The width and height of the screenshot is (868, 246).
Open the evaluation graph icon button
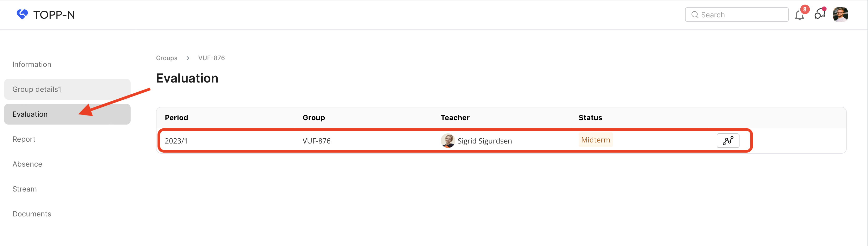click(728, 141)
